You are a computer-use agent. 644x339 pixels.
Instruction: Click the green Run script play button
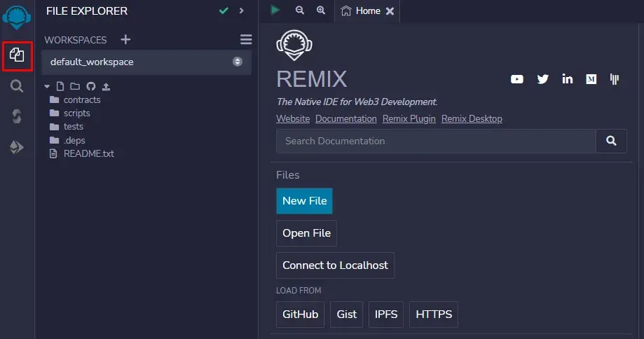pos(275,9)
